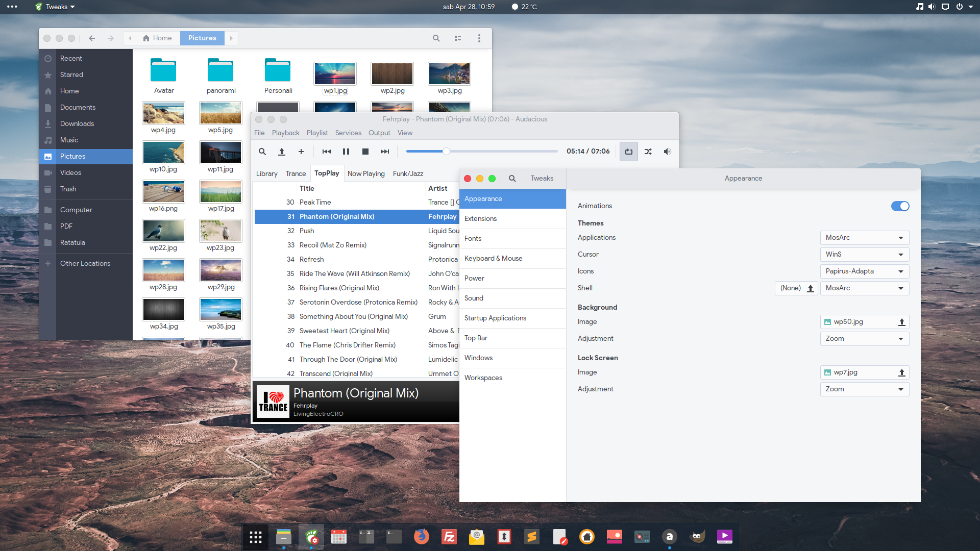The width and height of the screenshot is (980, 551).
Task: Switch to the Trance playlist tab
Action: click(x=296, y=173)
